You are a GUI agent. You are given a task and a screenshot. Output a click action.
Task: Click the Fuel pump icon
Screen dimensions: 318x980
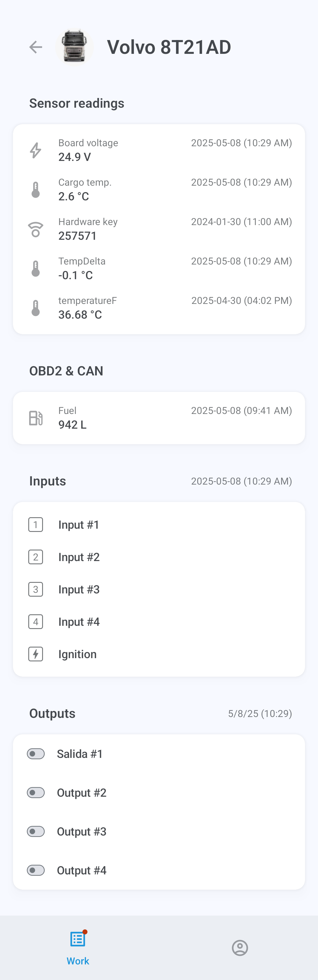36,418
